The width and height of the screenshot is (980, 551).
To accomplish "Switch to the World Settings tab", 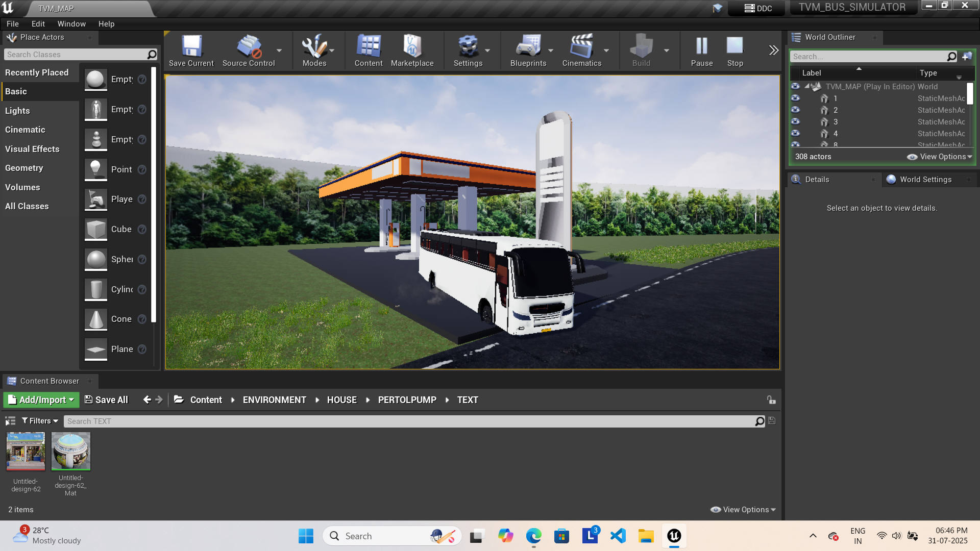I will [925, 179].
